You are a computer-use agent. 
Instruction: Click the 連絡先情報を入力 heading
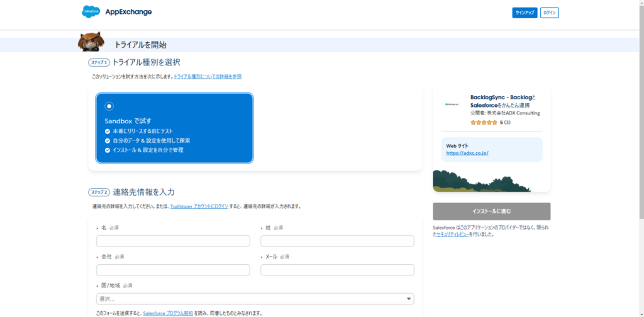[144, 192]
